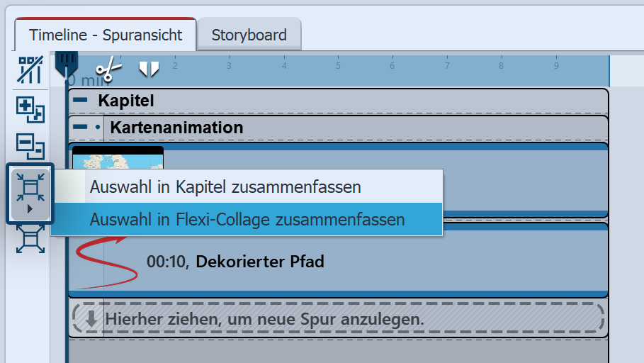Click the expand all tracks icon

(30, 109)
